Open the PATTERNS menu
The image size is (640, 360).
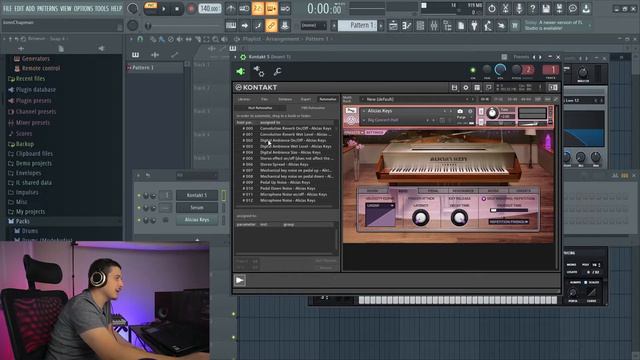[x=48, y=8]
